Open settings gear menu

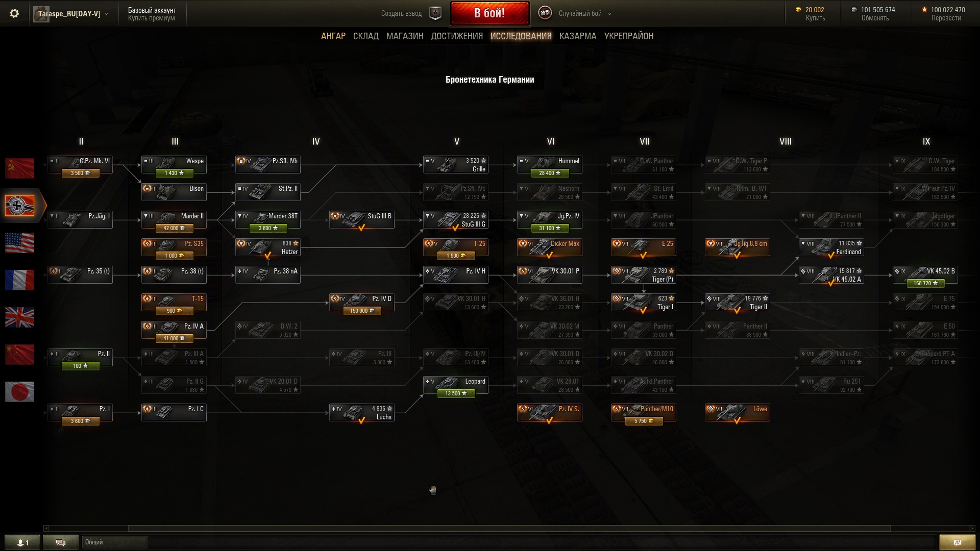pos(14,14)
